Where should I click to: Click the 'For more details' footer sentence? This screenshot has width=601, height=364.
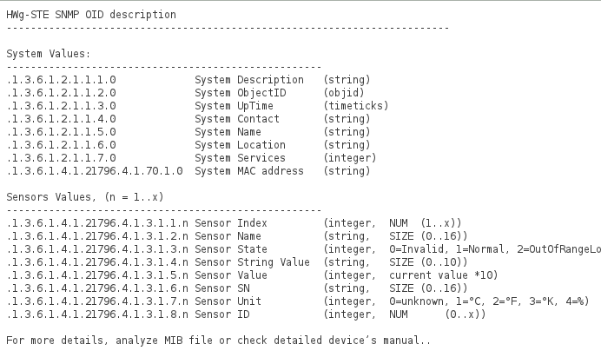coord(217,340)
